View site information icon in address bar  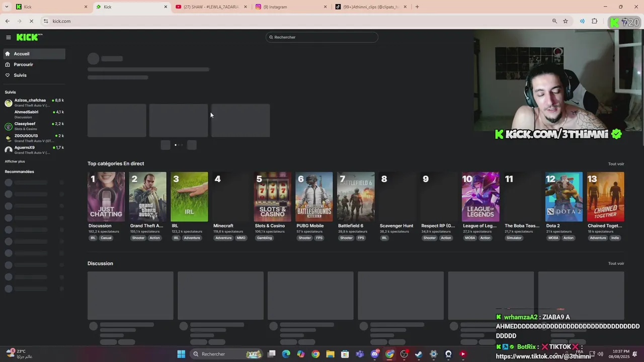tap(46, 21)
